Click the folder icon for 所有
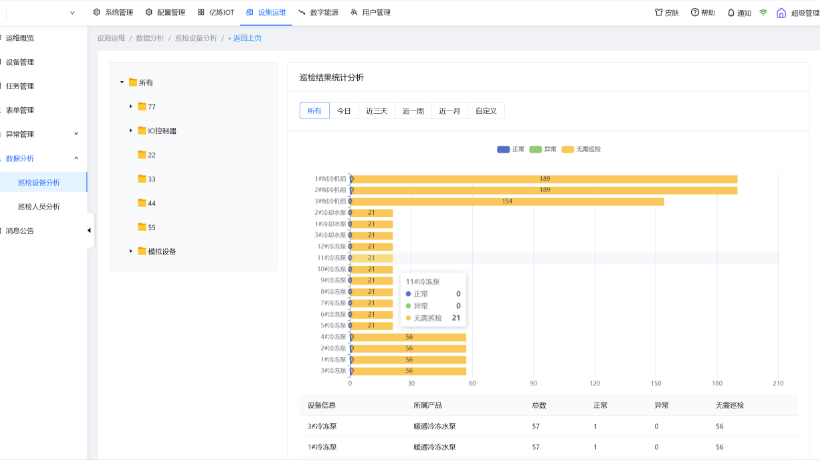Viewport: 820px width, 460px height. coord(133,82)
